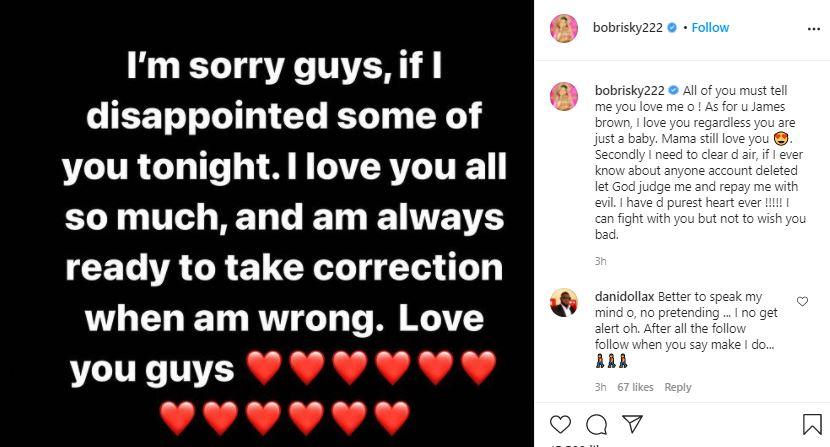Click bobrisky222 avatar in post header
830x447 pixels.
564,29
